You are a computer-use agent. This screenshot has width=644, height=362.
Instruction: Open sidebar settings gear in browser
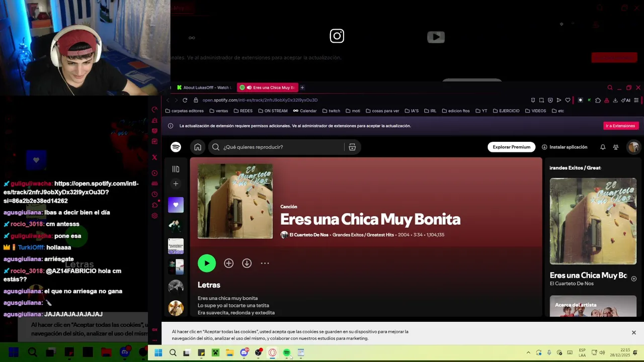[154, 216]
